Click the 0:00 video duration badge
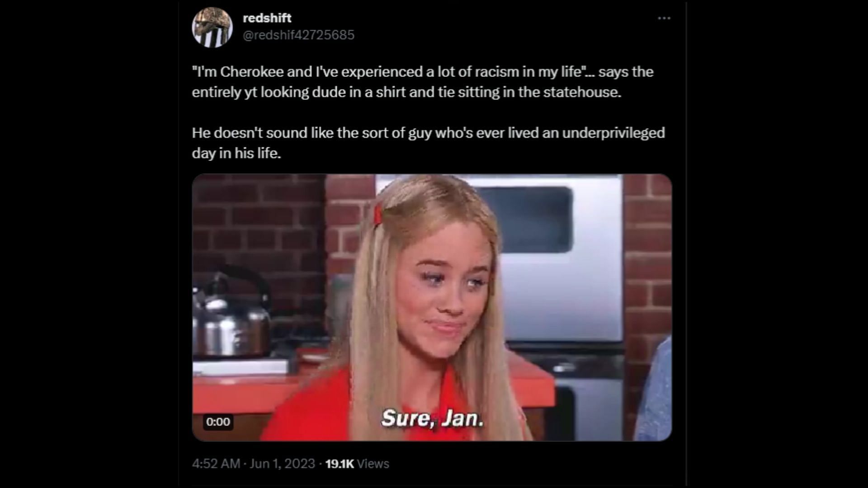 (218, 422)
